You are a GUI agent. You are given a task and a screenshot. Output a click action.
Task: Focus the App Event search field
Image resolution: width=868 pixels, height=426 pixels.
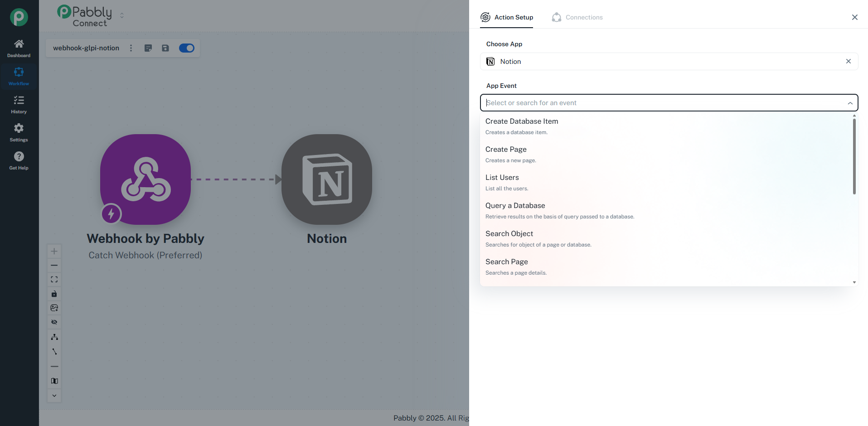[662, 103]
